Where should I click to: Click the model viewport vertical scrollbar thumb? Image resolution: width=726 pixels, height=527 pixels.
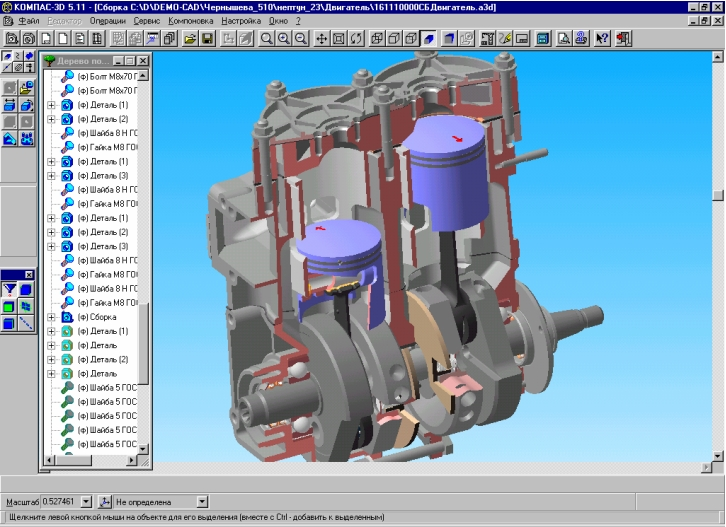pos(718,195)
